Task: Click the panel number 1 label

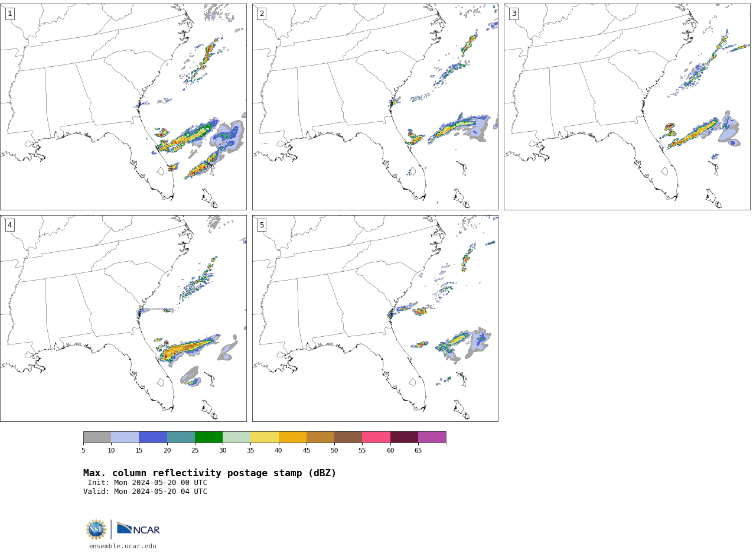Action: coord(9,14)
